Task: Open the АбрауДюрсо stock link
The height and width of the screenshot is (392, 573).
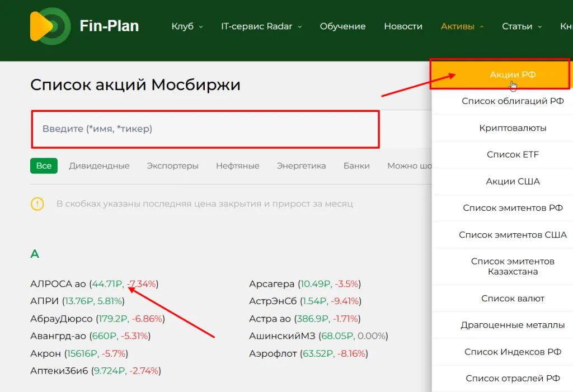Action: 61,319
